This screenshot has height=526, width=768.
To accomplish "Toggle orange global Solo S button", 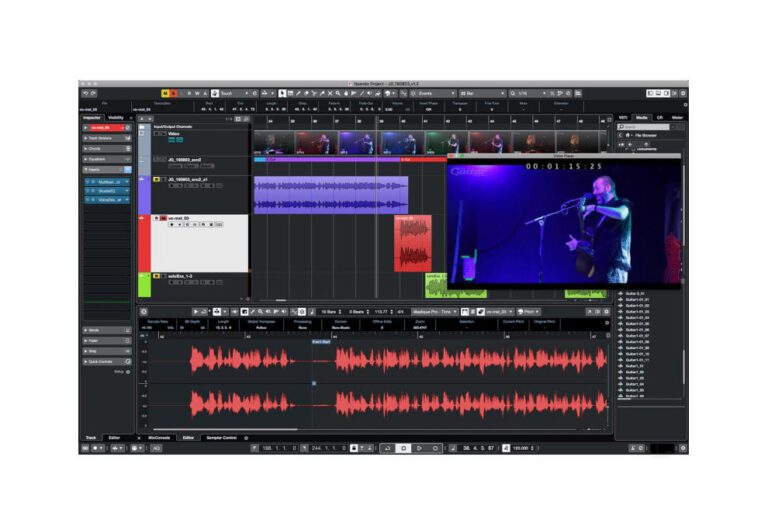I will tap(173, 93).
